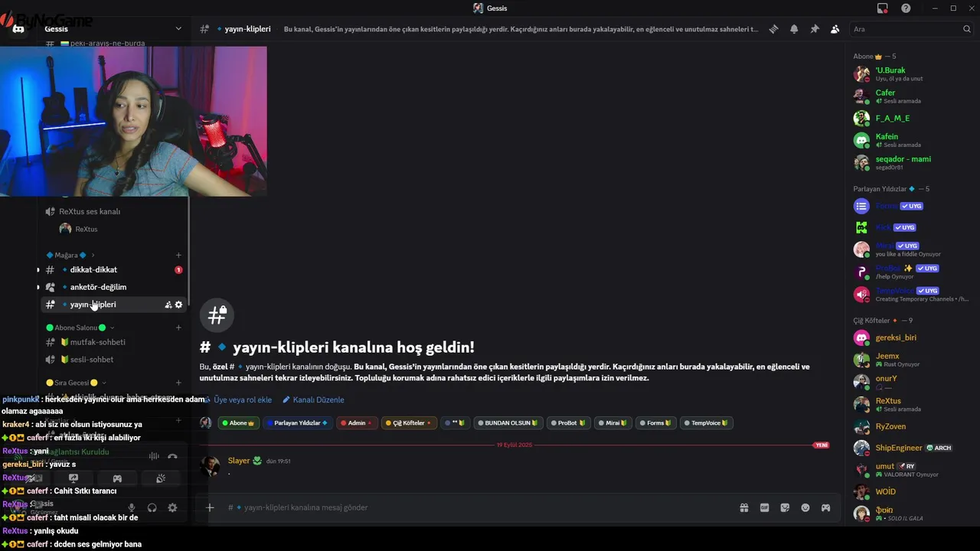
Task: Join the ReXtus ses kanalı voice channel
Action: (90, 211)
